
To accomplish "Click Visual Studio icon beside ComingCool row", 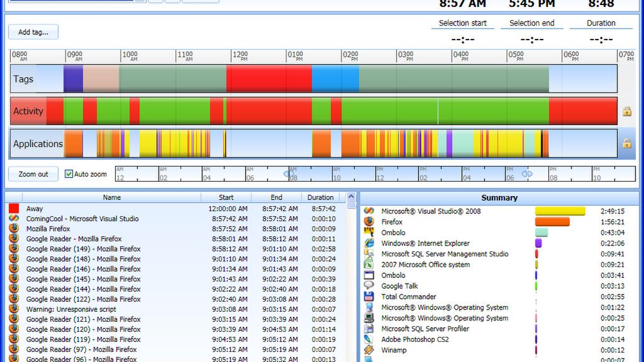I will coord(14,218).
